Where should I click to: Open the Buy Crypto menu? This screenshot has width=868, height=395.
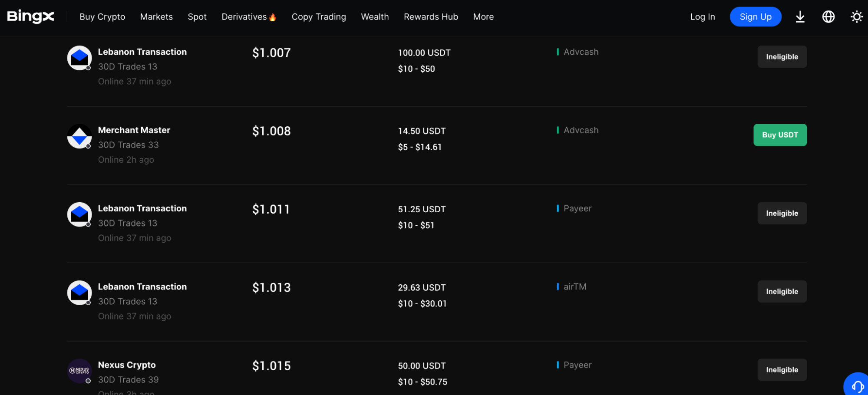(102, 17)
